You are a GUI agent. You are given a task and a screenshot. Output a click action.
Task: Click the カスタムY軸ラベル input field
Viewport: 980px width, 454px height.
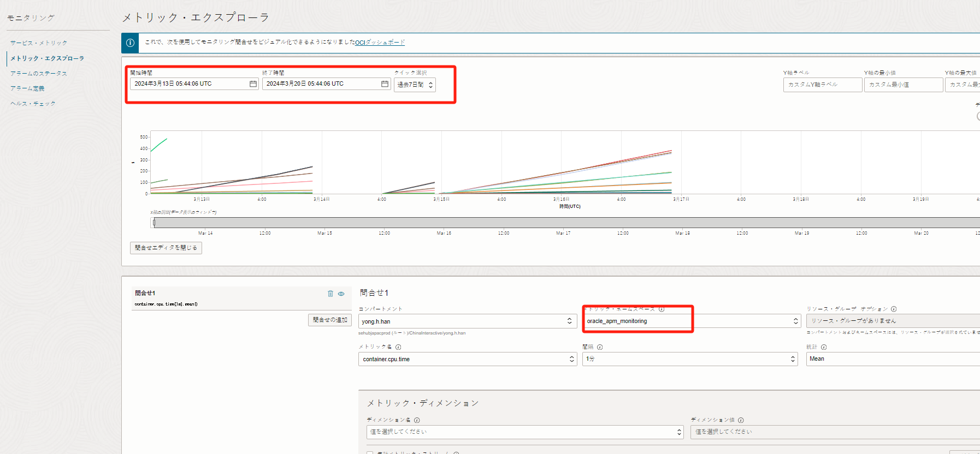(822, 85)
